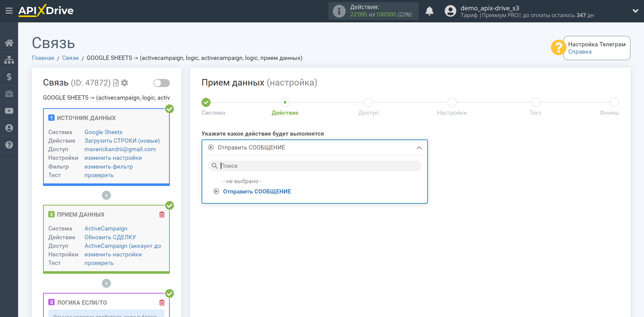Image resolution: width=644 pixels, height=317 pixels.
Task: Select the '- не выбрано -' option
Action: coord(242,181)
